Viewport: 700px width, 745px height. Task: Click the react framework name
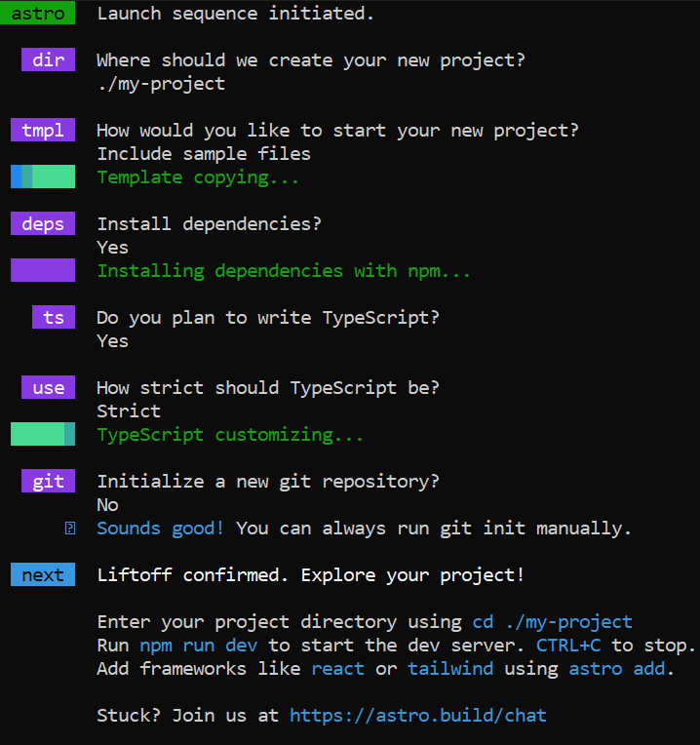click(x=337, y=669)
